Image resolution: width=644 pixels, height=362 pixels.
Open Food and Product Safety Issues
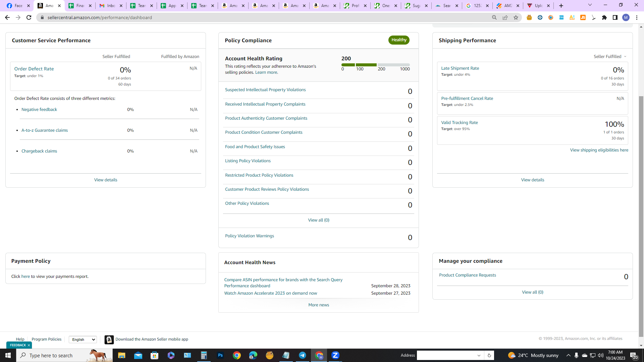255,147
